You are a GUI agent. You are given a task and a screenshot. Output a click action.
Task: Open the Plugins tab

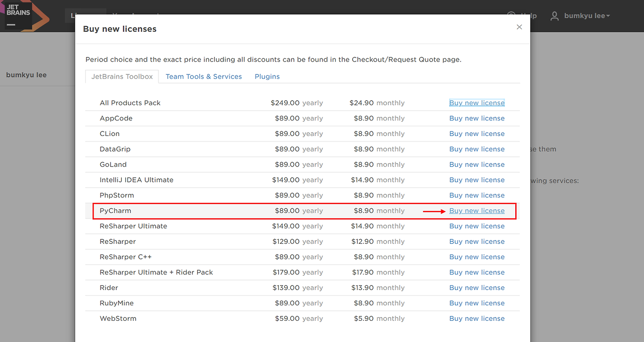pyautogui.click(x=267, y=77)
